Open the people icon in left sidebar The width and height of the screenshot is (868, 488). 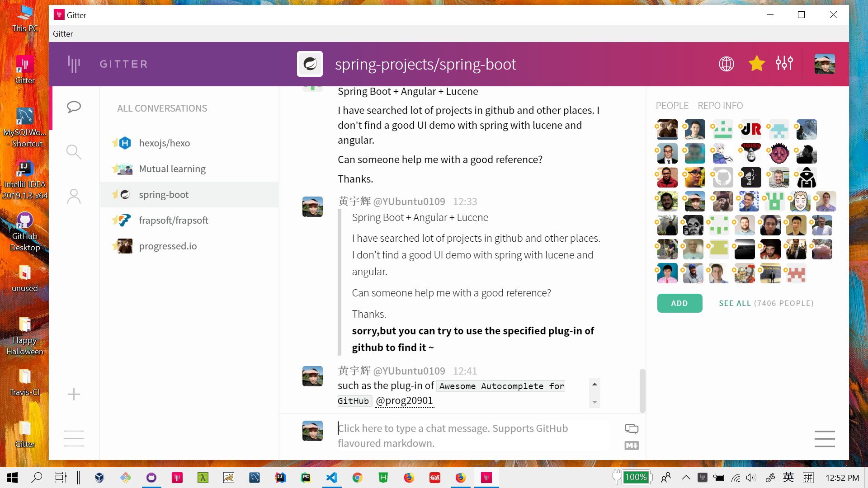pos(74,197)
